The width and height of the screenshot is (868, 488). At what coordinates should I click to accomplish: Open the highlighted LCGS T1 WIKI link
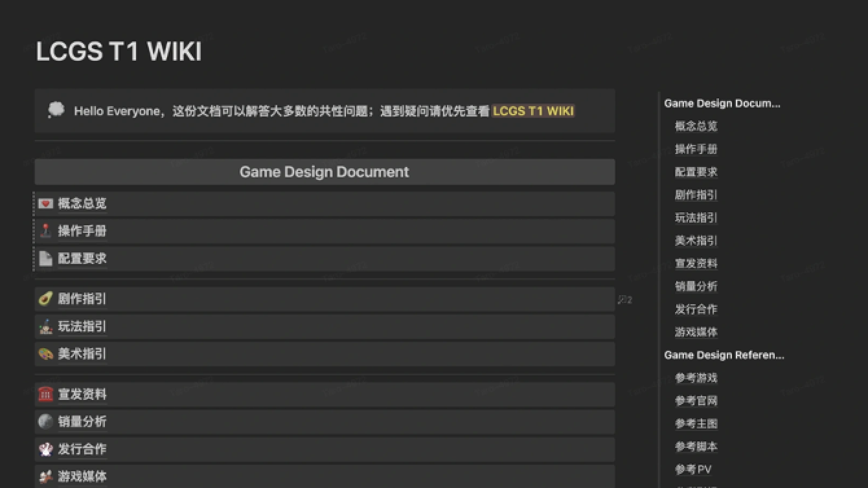[533, 111]
